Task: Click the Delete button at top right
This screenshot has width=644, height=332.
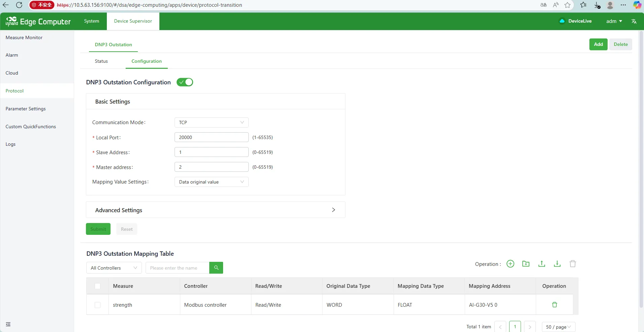Action: 620,44
